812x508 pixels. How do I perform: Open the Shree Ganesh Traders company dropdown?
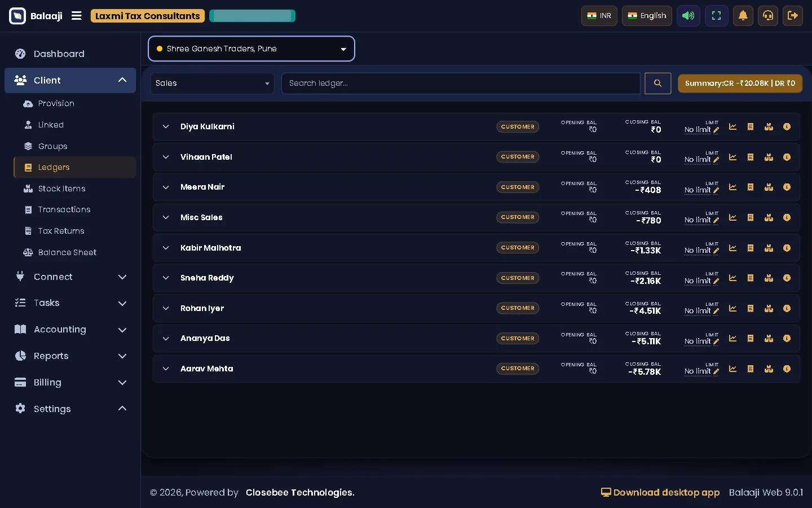(x=251, y=49)
